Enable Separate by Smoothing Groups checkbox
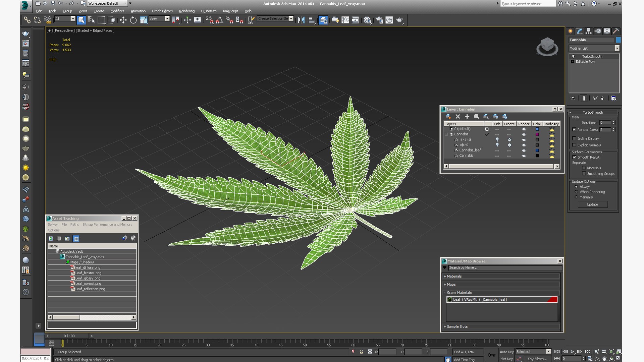The height and width of the screenshot is (362, 644). (x=584, y=173)
